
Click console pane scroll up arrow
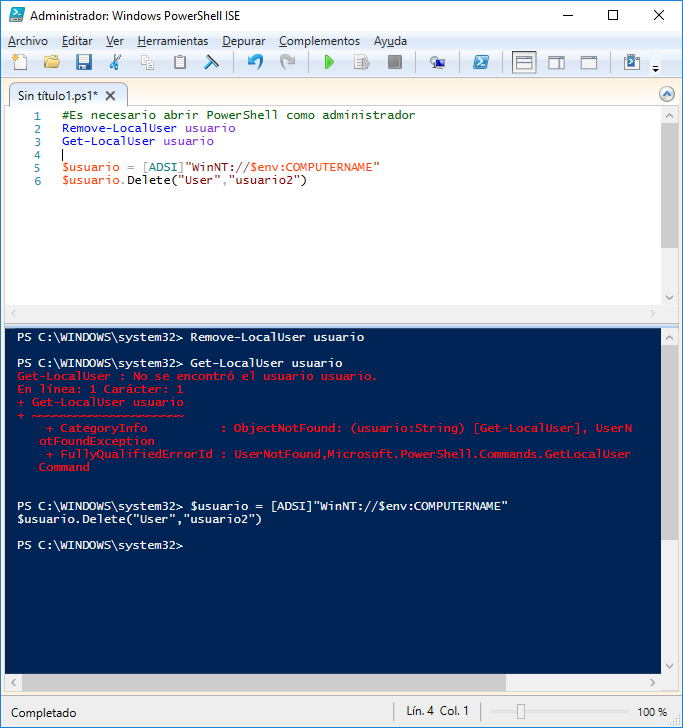pyautogui.click(x=669, y=338)
